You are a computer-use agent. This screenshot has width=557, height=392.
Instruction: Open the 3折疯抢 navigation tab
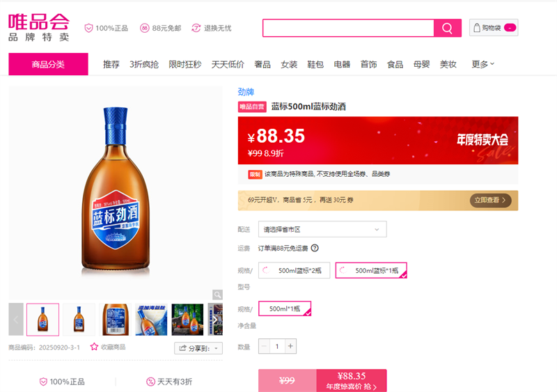[x=144, y=64]
